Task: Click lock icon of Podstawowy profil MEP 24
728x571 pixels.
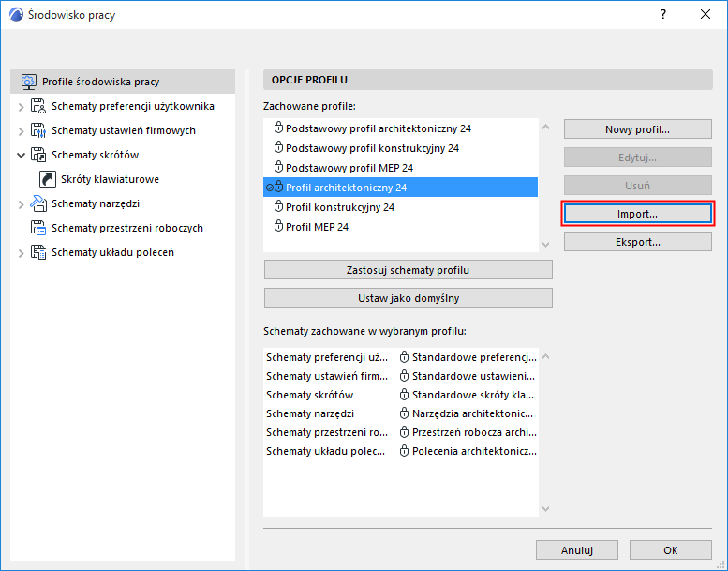Action: point(278,167)
